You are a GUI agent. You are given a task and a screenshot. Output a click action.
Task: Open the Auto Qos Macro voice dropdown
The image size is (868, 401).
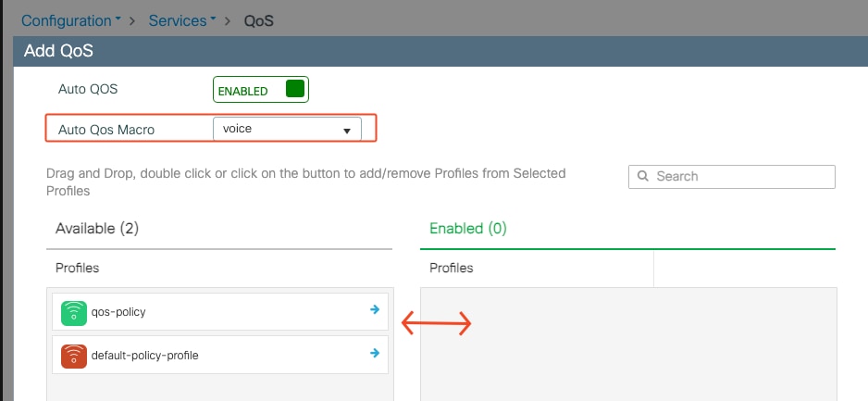tap(287, 129)
